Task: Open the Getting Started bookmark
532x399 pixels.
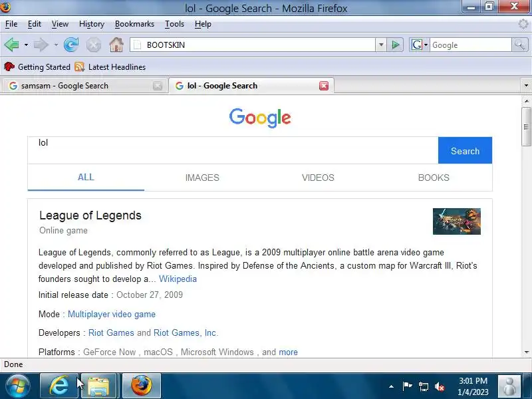Action: [37, 67]
